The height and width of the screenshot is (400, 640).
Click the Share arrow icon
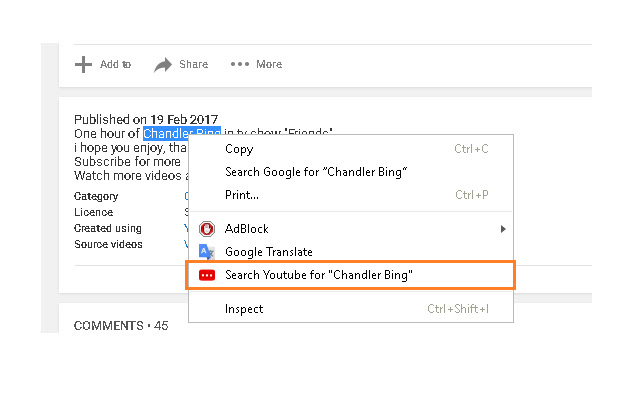163,65
